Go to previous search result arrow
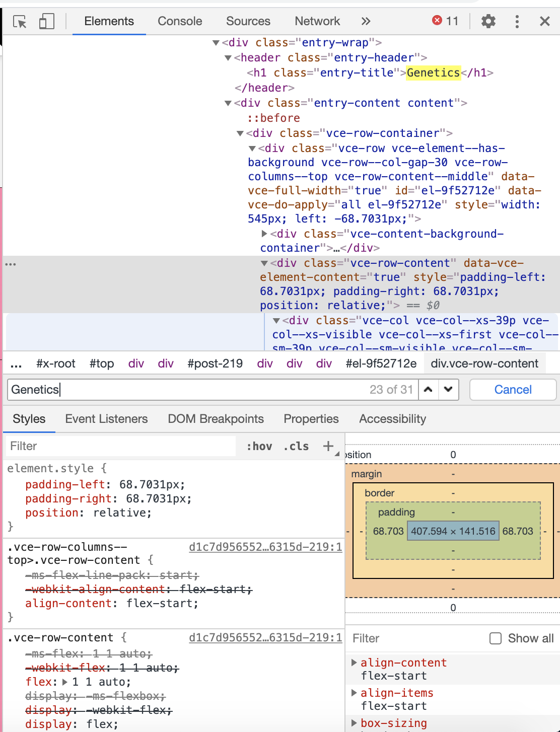The image size is (560, 732). point(428,390)
